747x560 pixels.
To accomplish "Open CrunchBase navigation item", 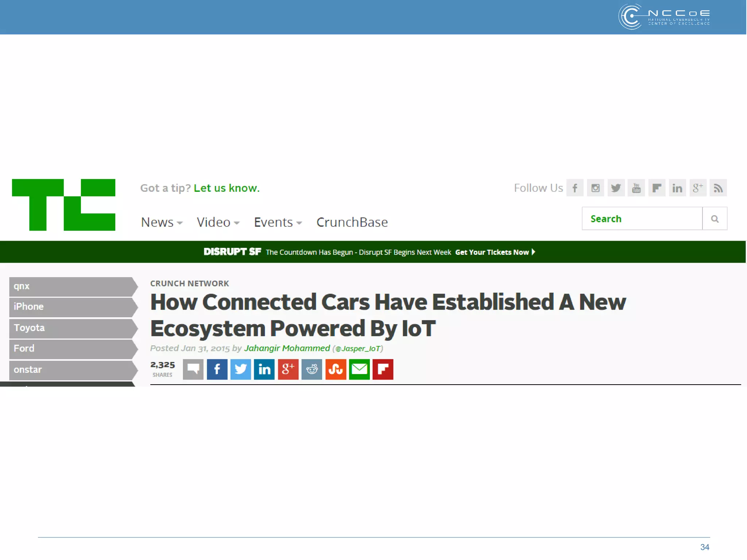I will tap(352, 222).
